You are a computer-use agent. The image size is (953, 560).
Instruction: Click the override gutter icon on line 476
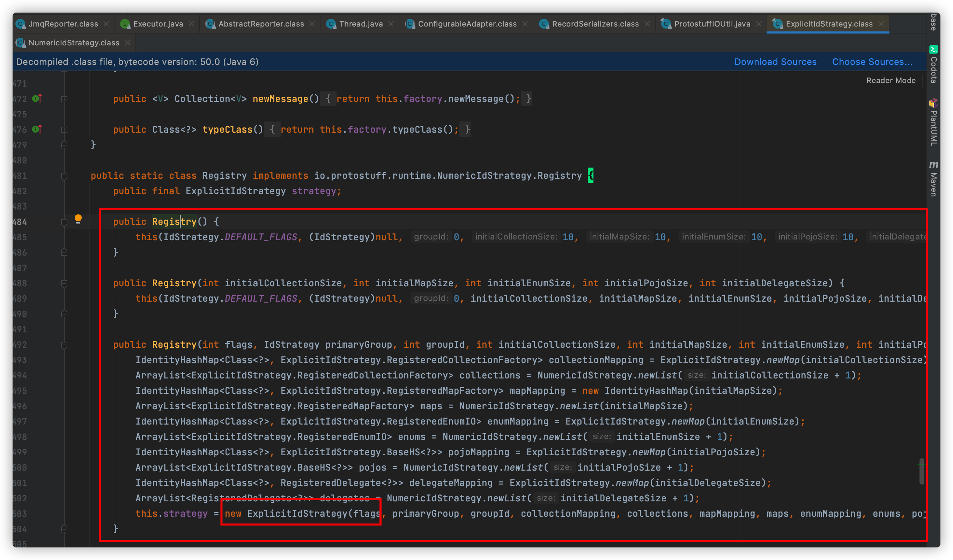click(x=37, y=129)
